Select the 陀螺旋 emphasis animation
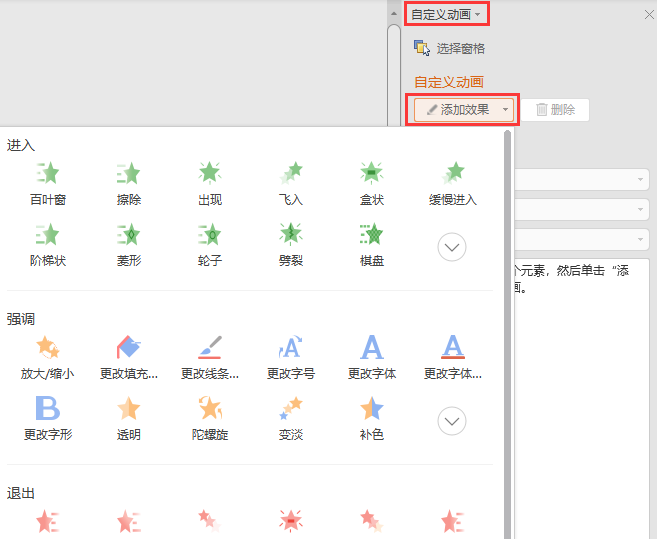Viewport: 657px width, 539px height. tap(210, 418)
